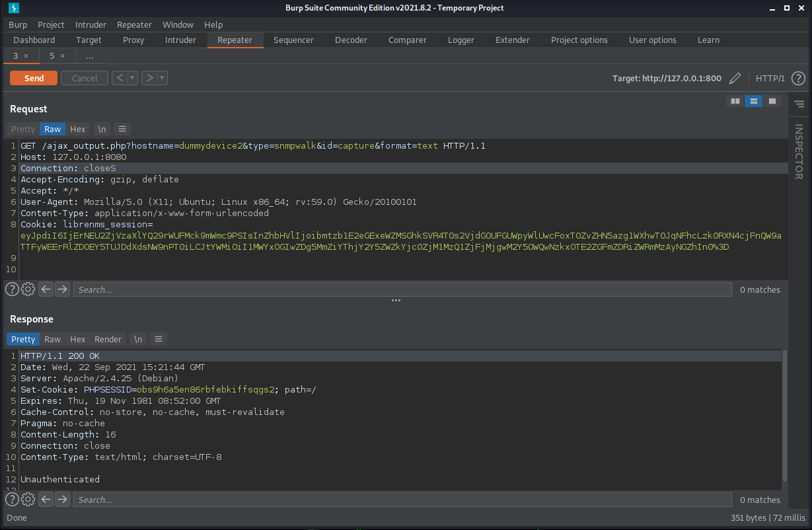Open the Help menu

tap(213, 24)
